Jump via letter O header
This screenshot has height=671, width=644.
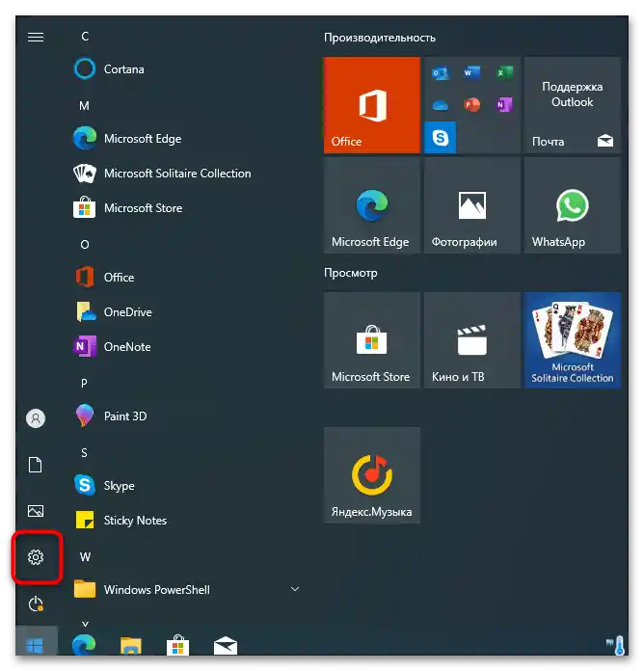coord(85,244)
